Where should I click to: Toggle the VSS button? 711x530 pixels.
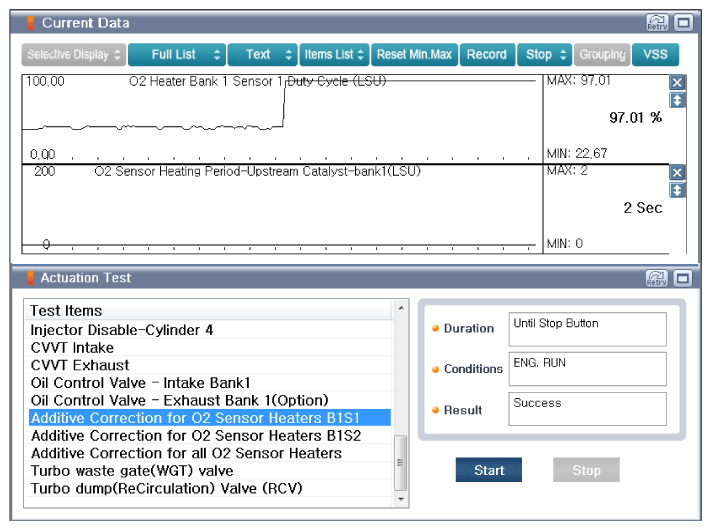tap(655, 55)
